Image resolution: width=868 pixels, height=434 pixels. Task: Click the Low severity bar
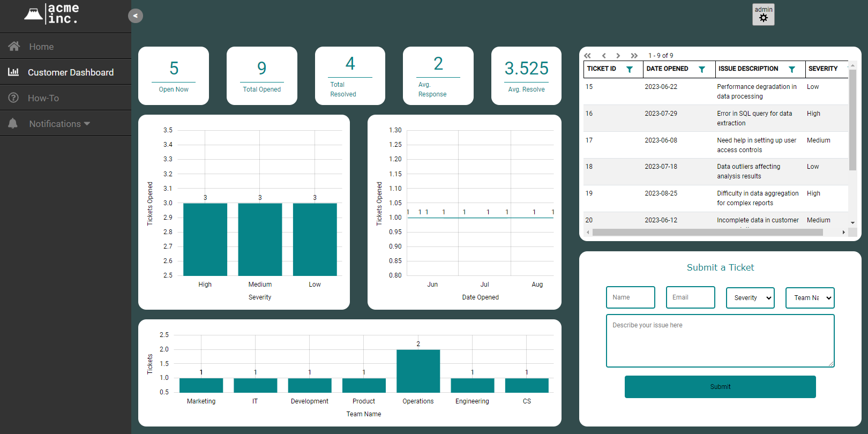coord(315,240)
